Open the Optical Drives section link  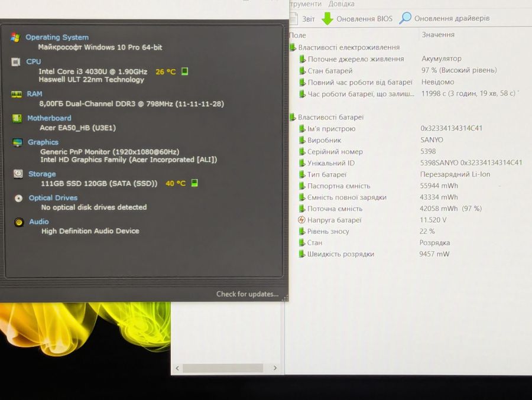click(x=53, y=198)
